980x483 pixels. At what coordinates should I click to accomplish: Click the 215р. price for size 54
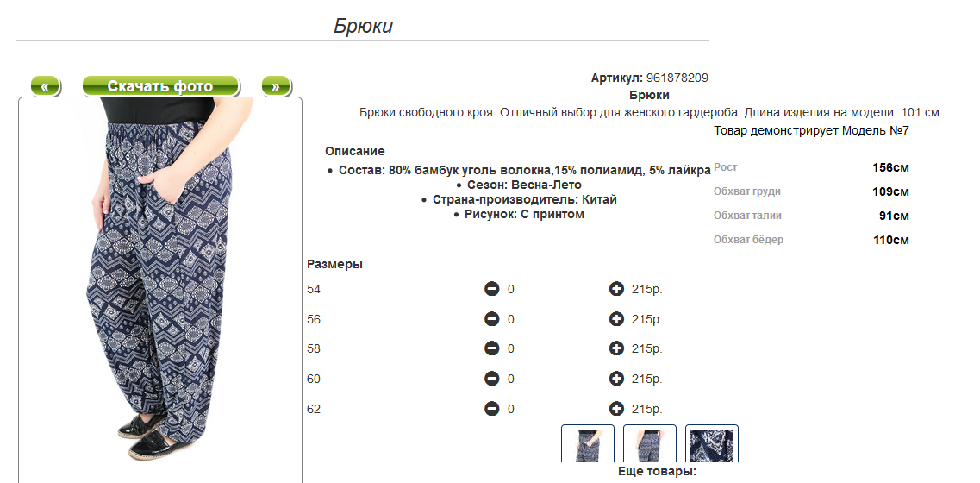[647, 289]
